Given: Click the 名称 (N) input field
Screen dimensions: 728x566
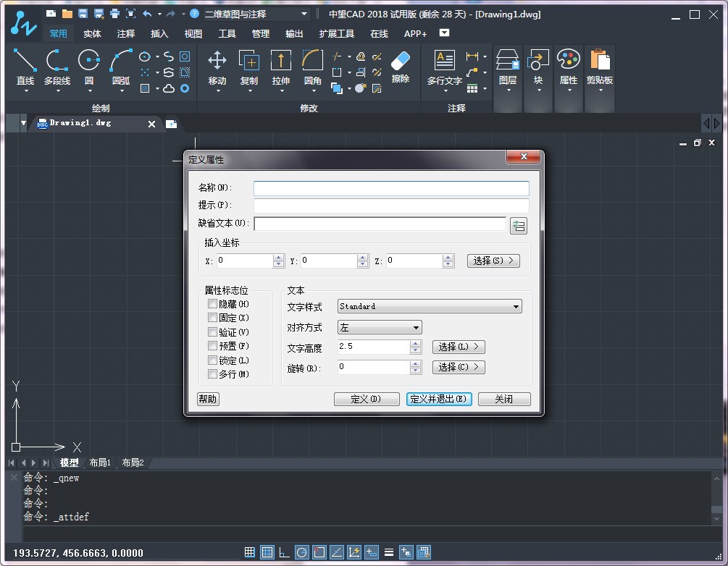Looking at the screenshot, I should [391, 188].
